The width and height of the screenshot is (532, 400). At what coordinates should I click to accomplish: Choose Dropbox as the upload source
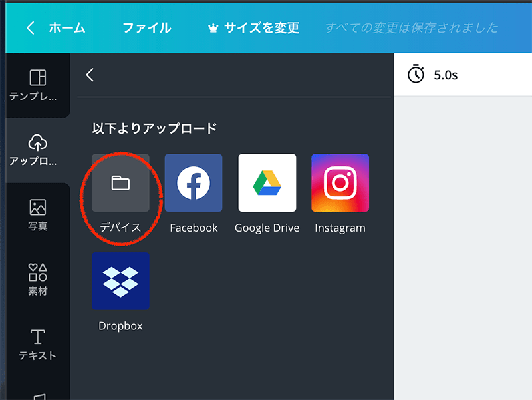[120, 281]
